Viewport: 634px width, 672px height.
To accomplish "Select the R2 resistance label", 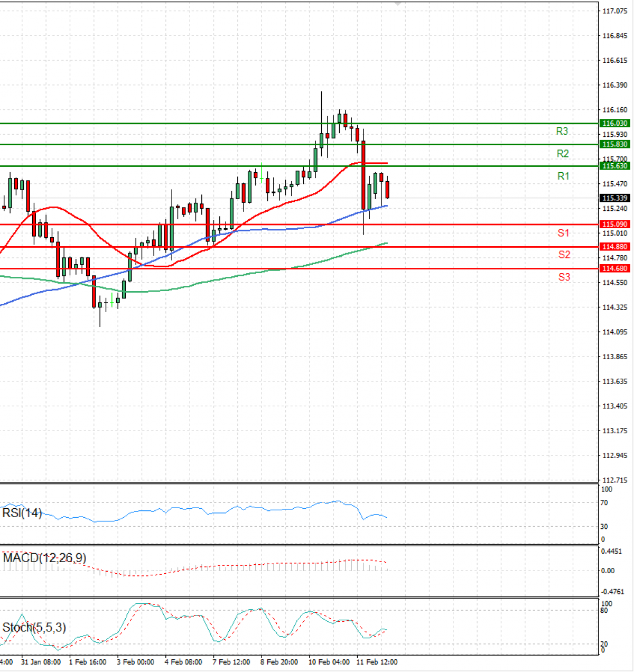I will click(563, 154).
